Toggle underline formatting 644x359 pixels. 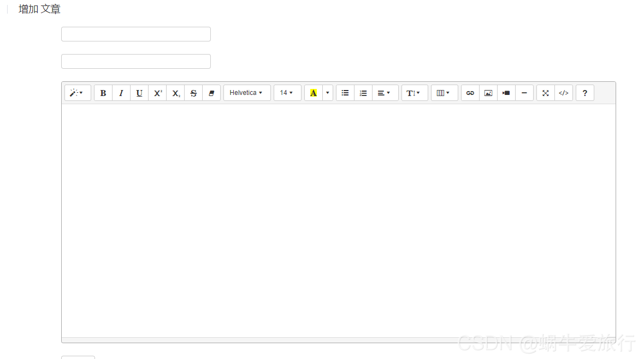tap(139, 93)
